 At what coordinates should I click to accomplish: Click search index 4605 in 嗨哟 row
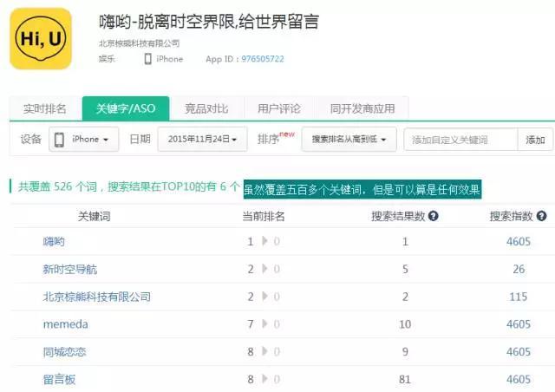tap(519, 241)
